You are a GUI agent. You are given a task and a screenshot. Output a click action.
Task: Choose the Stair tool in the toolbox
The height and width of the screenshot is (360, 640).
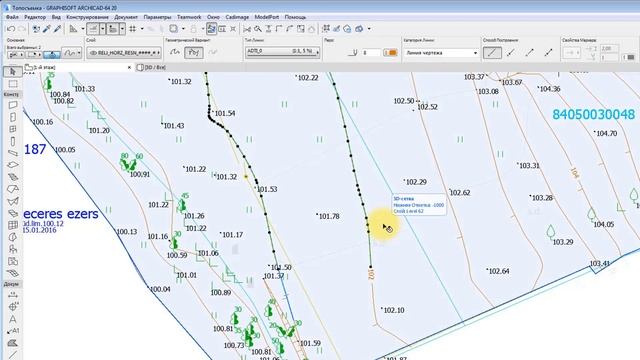13,177
